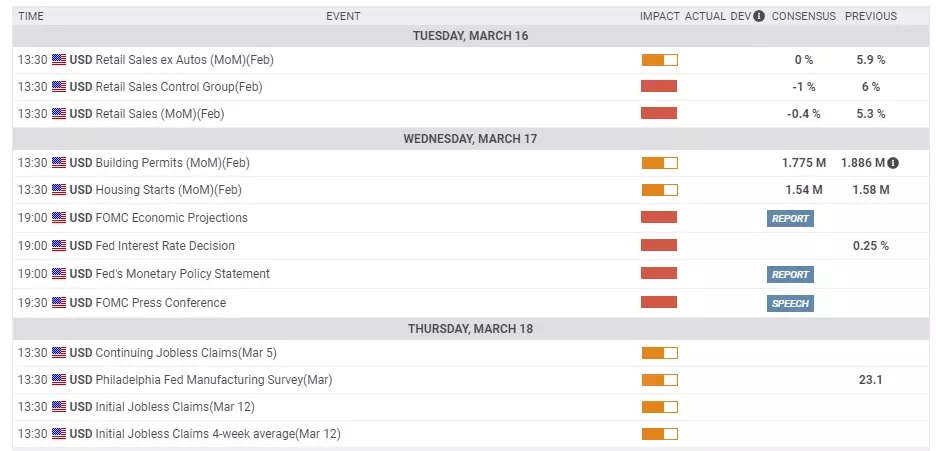Click the PREVIOUS column header
936x451 pixels.
click(871, 16)
